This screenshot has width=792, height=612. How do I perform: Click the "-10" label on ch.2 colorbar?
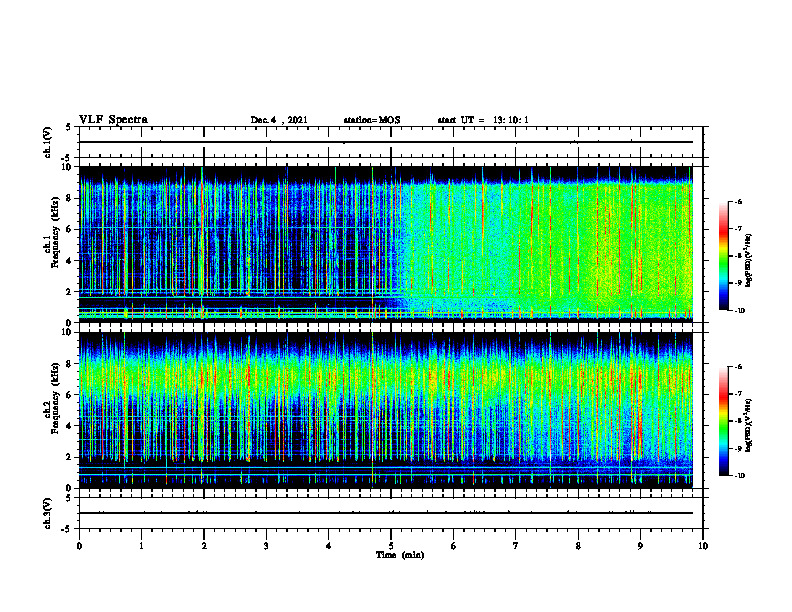(739, 476)
